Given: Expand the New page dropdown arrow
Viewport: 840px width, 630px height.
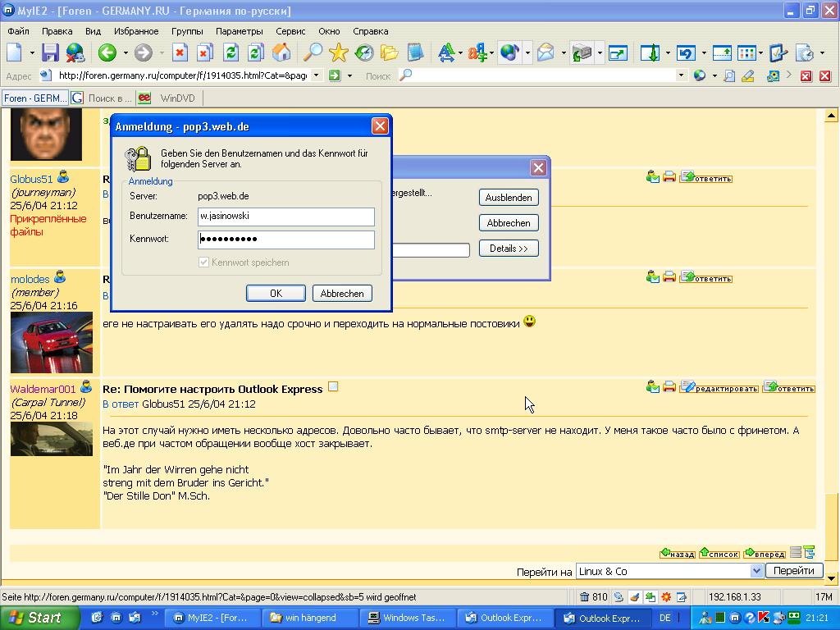Looking at the screenshot, I should tap(32, 53).
